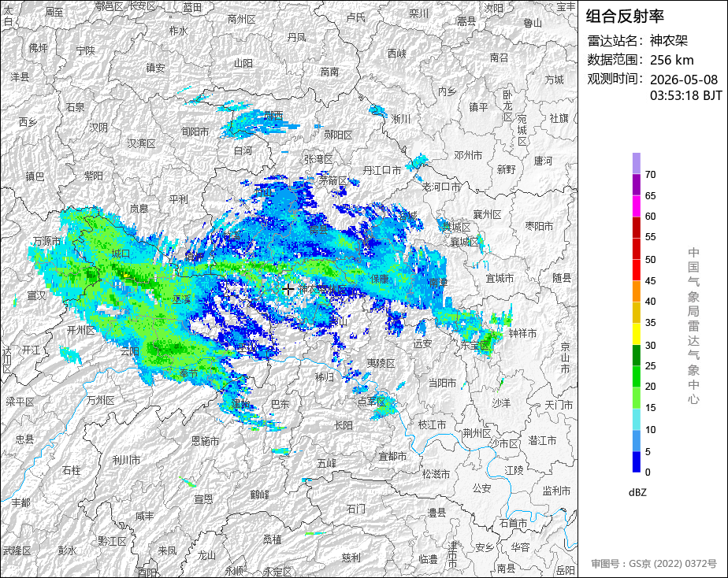Click the 万州区 map label
This screenshot has width=728, height=578.
coord(101,400)
